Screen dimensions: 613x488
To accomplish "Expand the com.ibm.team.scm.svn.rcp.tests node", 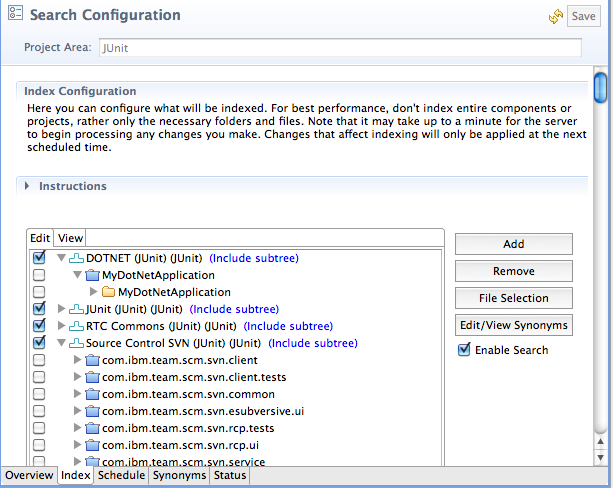I will click(77, 428).
